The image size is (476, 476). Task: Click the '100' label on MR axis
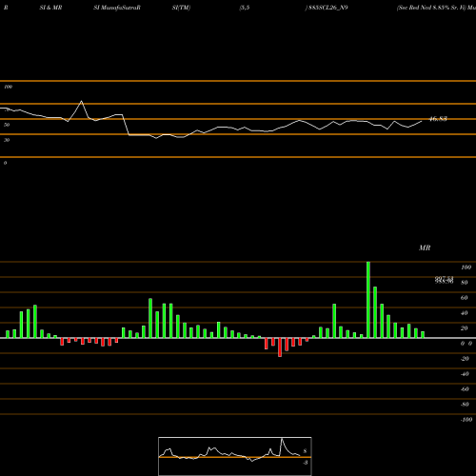pos(466,268)
